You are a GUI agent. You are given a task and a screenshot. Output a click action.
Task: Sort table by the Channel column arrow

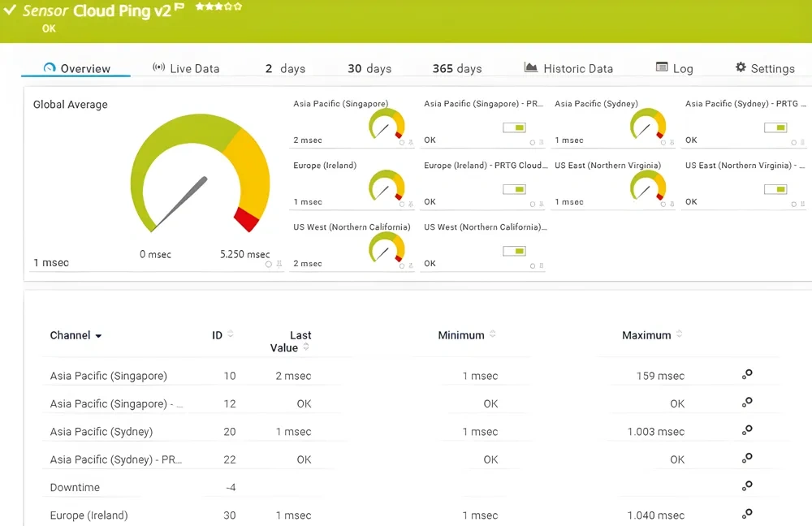[98, 336]
